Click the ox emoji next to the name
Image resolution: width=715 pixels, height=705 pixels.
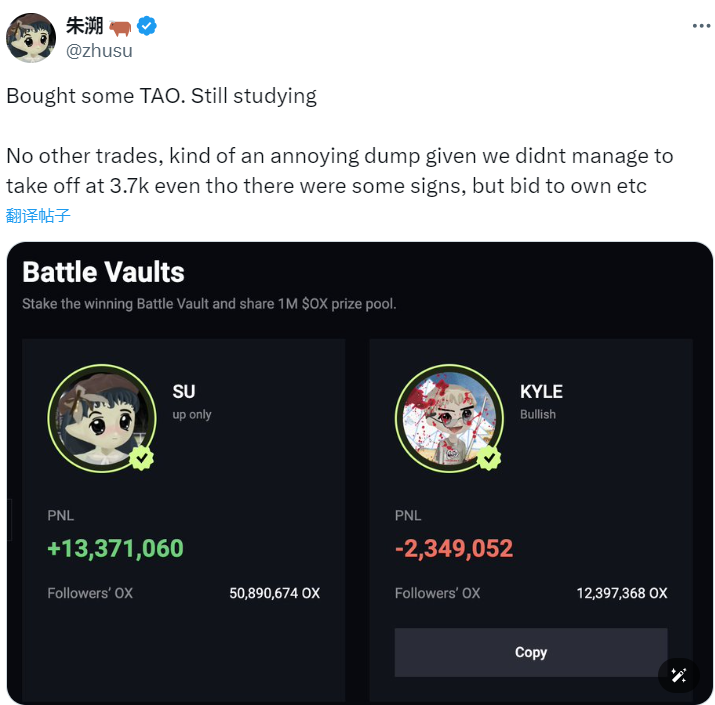click(122, 26)
